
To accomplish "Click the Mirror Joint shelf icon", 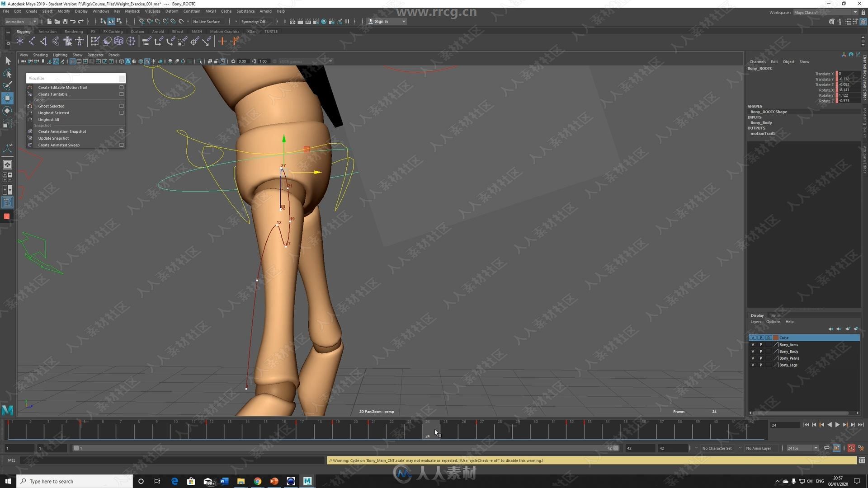I will pyautogui.click(x=44, y=42).
